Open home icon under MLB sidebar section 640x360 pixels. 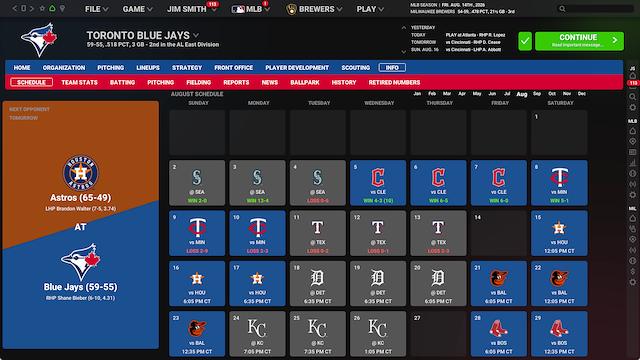pyautogui.click(x=632, y=131)
